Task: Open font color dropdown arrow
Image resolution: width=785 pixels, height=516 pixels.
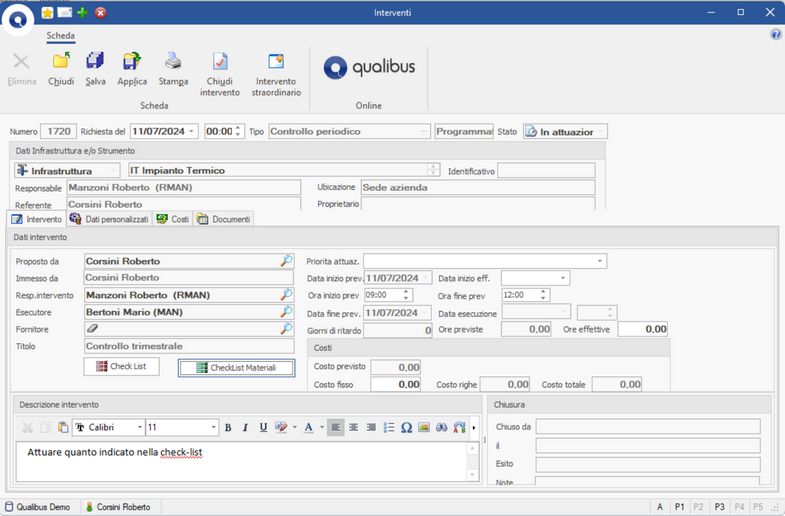Action: [x=322, y=427]
